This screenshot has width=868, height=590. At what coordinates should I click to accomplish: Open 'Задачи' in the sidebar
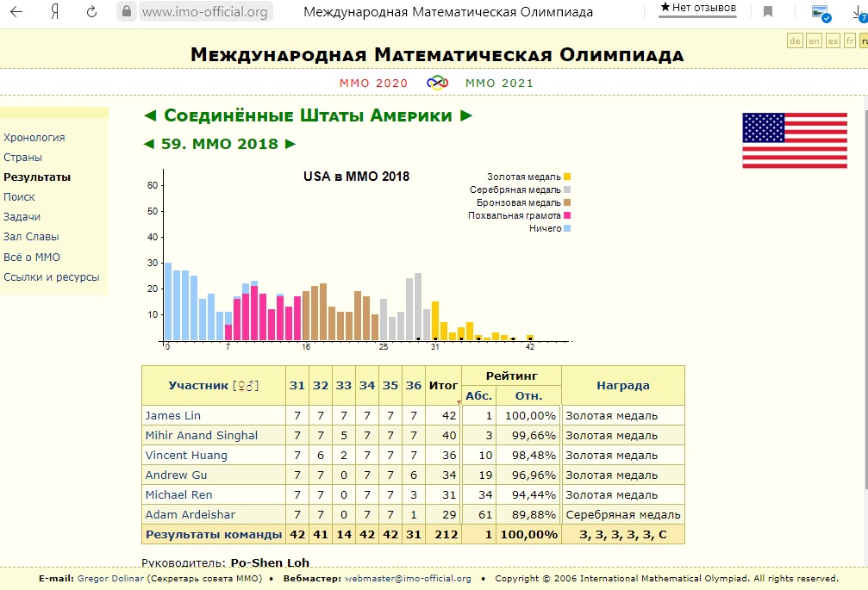click(22, 217)
